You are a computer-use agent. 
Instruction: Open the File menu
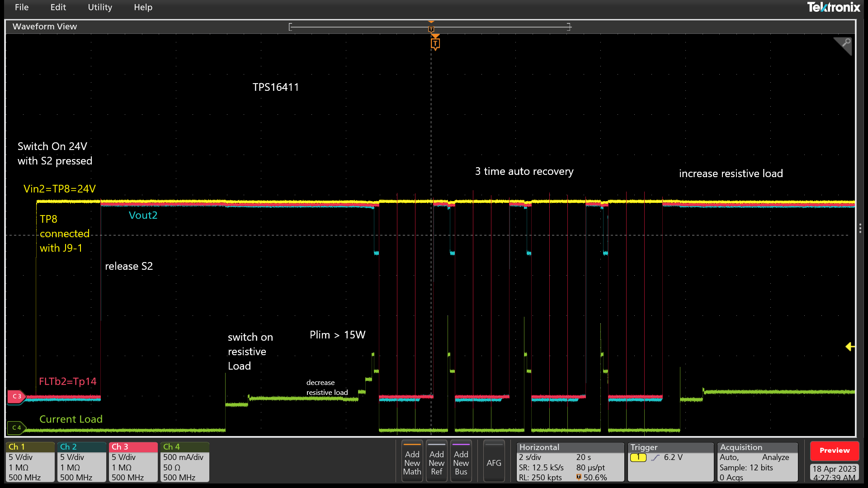[21, 7]
